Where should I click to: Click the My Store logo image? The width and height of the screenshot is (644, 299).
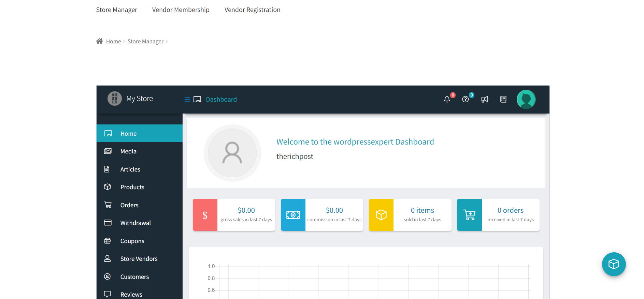(x=115, y=99)
